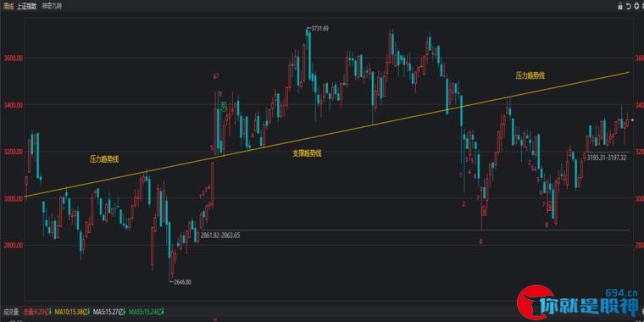Select the 周线 period tab

8,7
